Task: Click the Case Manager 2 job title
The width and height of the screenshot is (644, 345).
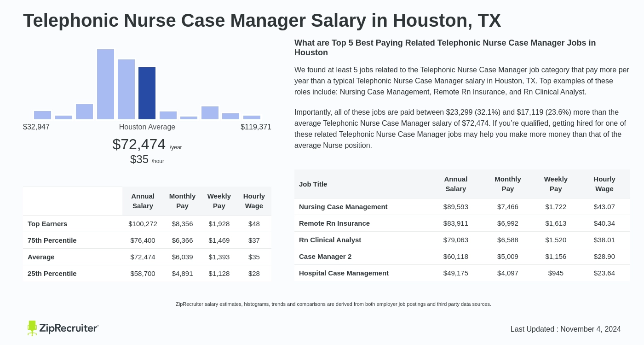Action: click(325, 256)
